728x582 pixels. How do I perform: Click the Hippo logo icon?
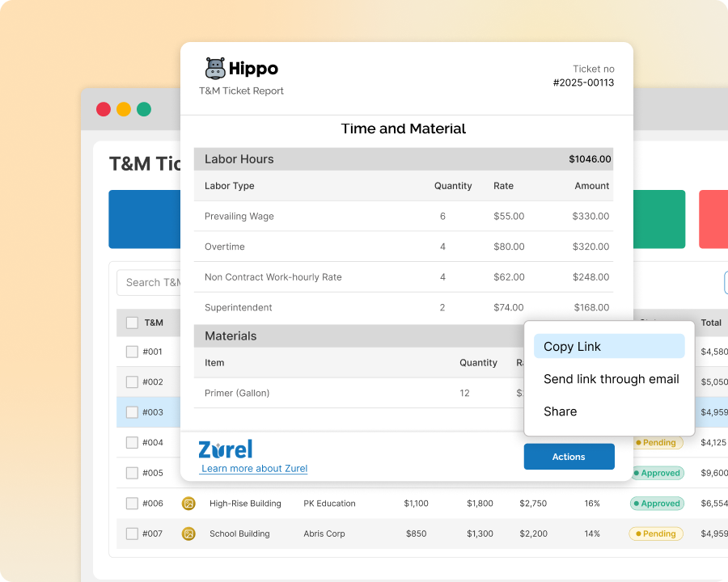215,68
